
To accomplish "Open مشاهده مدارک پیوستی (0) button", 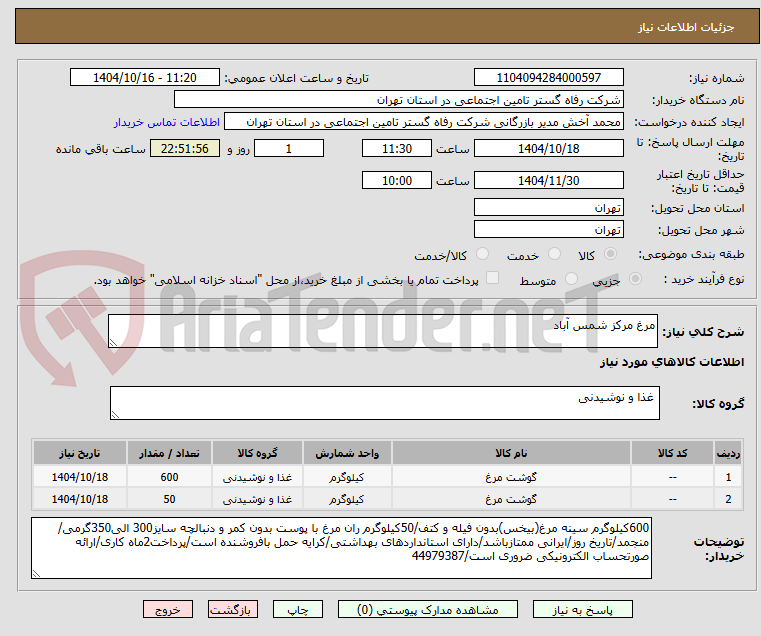I will tap(428, 609).
